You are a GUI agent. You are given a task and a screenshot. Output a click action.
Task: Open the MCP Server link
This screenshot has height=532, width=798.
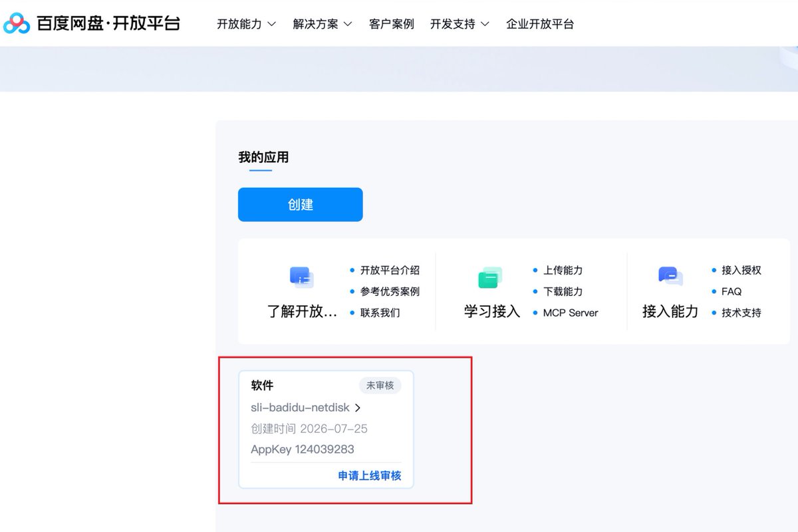pyautogui.click(x=571, y=313)
